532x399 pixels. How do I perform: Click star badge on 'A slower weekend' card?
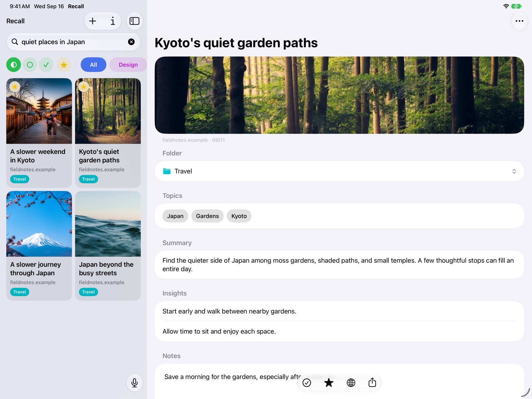(14, 87)
